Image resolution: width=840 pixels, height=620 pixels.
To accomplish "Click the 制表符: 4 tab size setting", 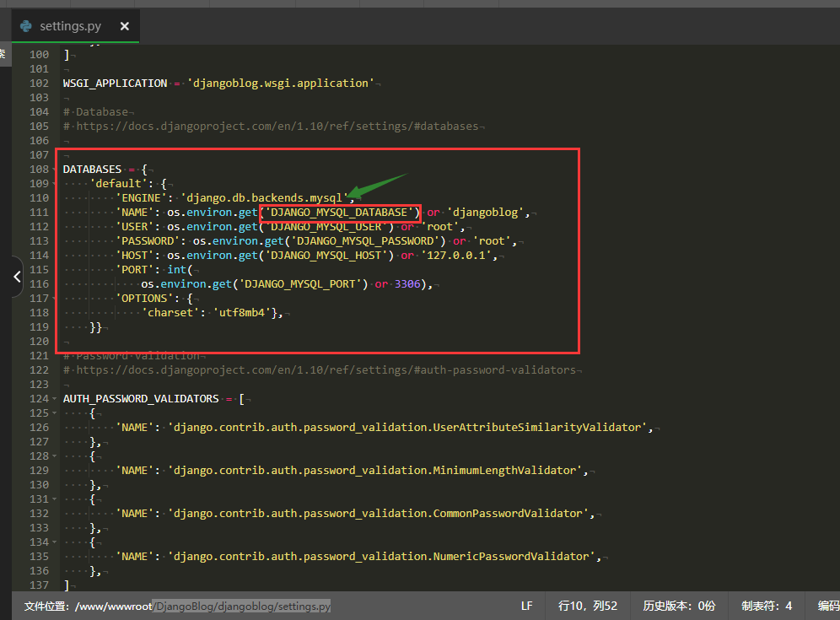I will [x=767, y=606].
